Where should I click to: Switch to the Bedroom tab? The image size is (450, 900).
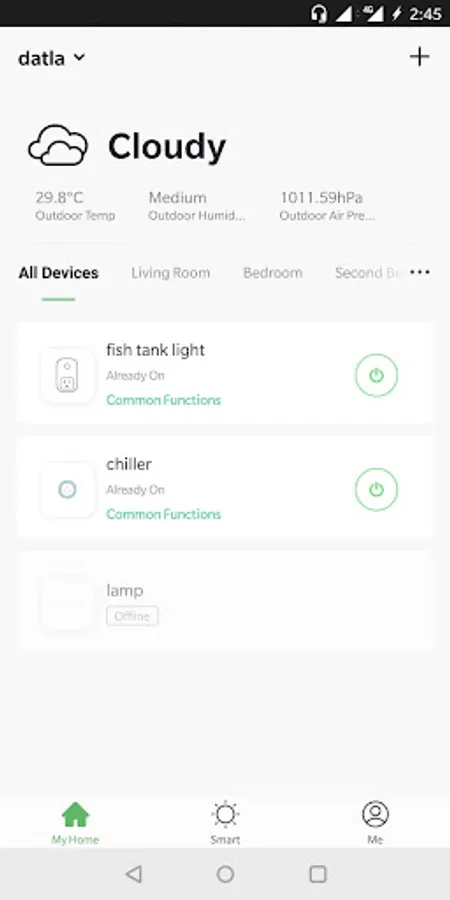(x=273, y=273)
